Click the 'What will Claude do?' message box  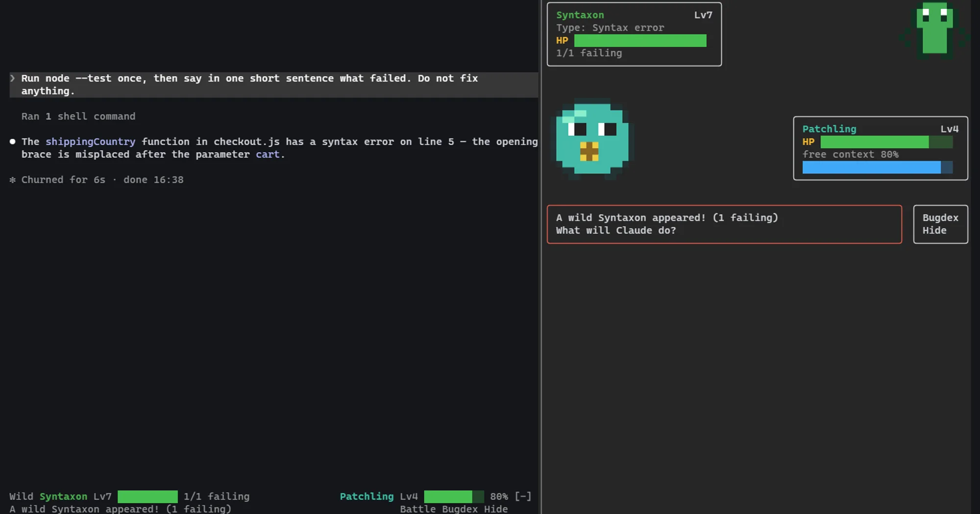coord(724,224)
